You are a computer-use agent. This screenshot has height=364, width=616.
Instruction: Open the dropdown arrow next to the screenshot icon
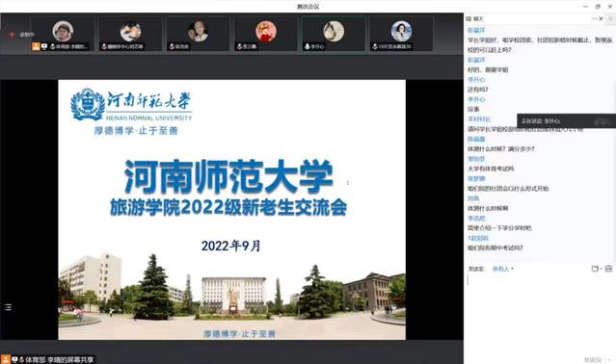click(x=601, y=269)
